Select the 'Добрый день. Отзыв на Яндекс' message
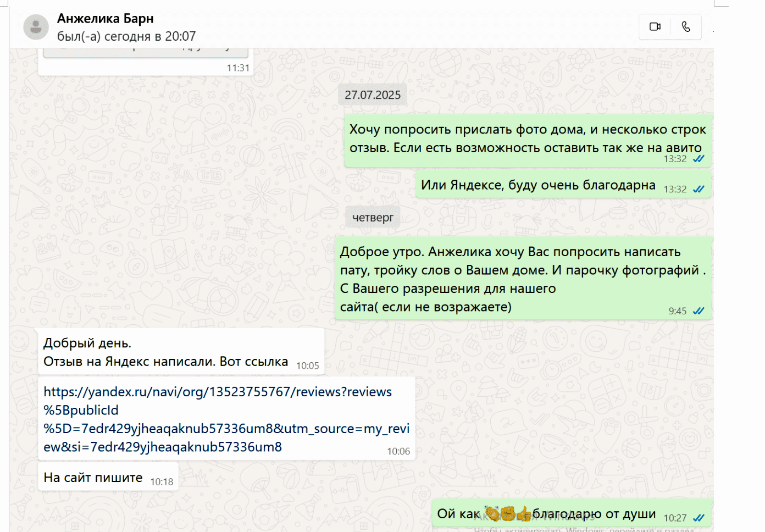The width and height of the screenshot is (765, 532). point(165,352)
